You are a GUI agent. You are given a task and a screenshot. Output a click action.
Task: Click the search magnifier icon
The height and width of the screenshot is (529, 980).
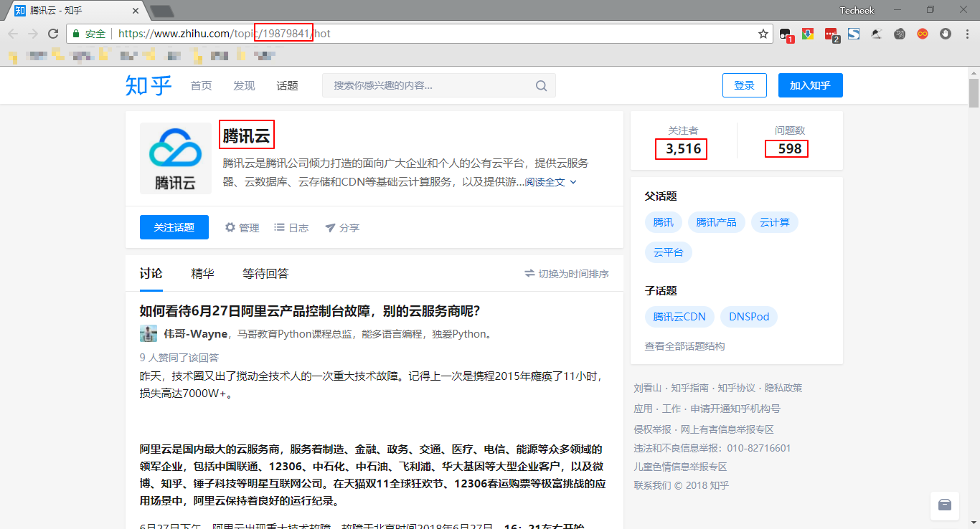pyautogui.click(x=542, y=86)
